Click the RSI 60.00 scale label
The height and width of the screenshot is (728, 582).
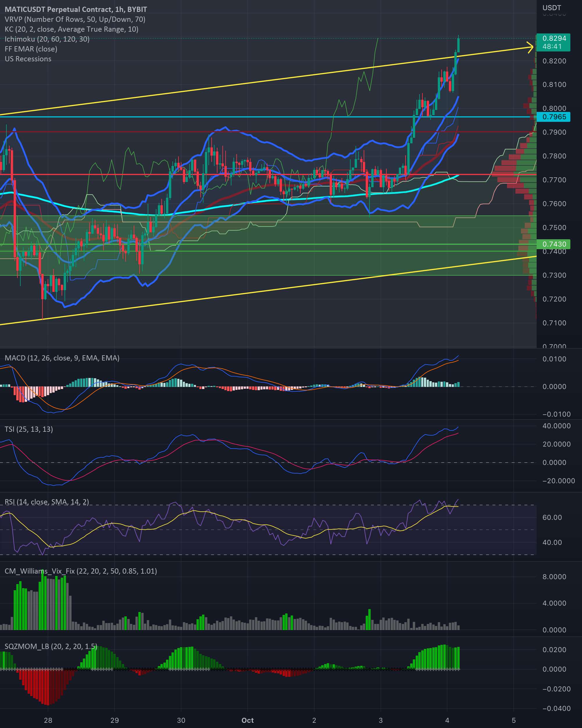point(552,517)
